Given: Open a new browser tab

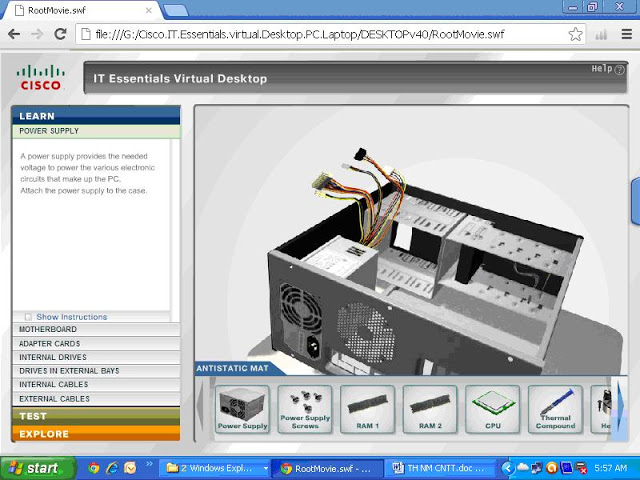Looking at the screenshot, I should [x=176, y=11].
